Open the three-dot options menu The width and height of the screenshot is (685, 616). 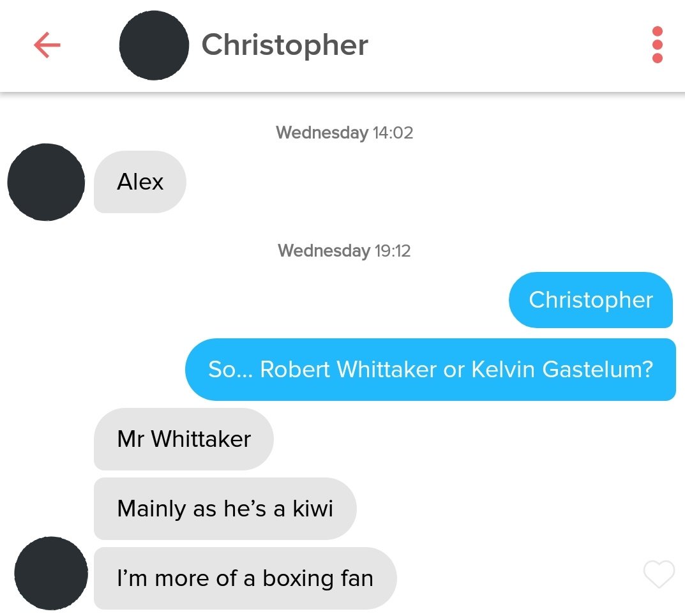tap(657, 45)
